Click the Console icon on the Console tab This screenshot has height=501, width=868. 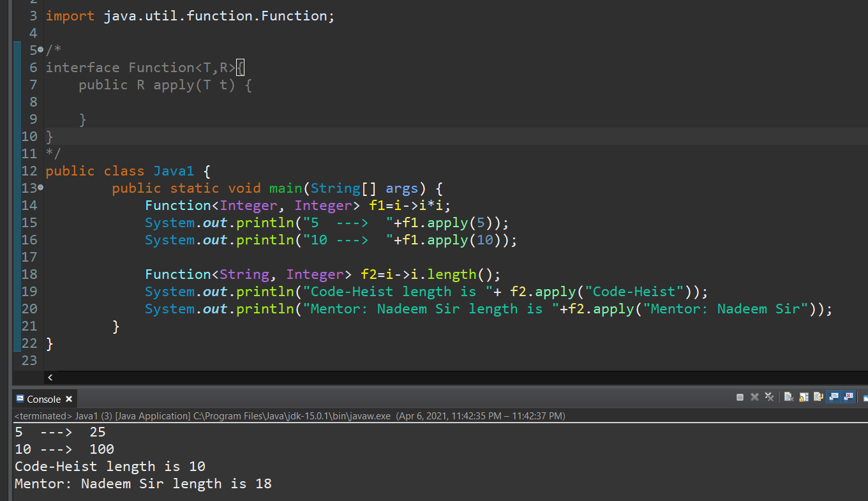(x=20, y=398)
